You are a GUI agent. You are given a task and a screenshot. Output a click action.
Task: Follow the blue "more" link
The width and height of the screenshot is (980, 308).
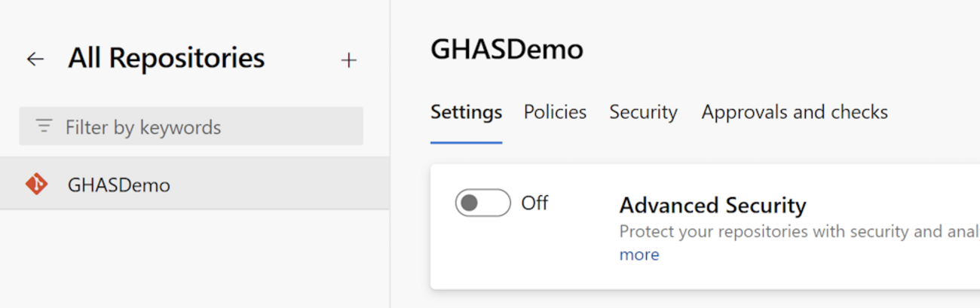pyautogui.click(x=639, y=255)
